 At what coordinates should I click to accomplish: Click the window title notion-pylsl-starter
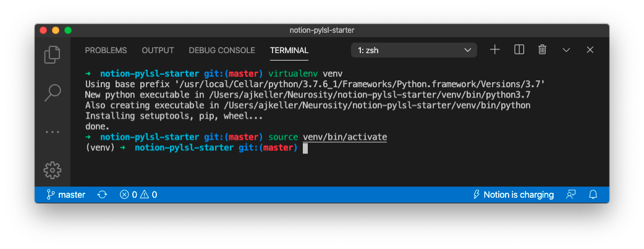coord(322,30)
